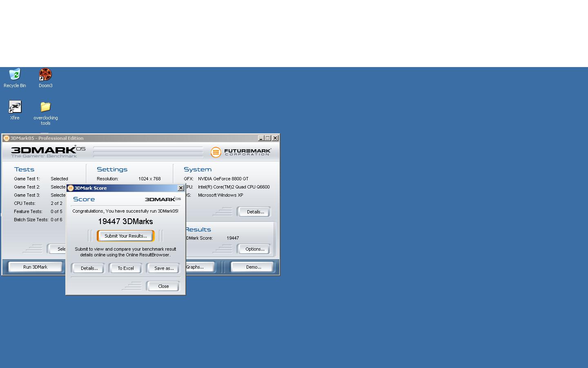Click the Batch Size Tests label

(31, 220)
